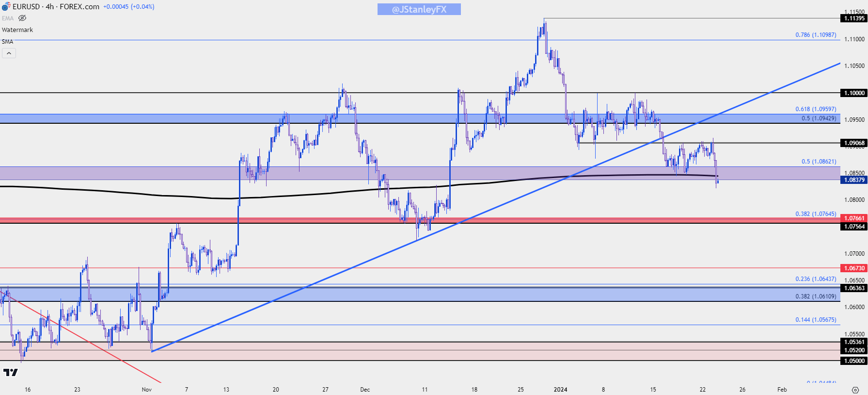Image resolution: width=868 pixels, height=395 pixels.
Task: Click the 1.09068 price label
Action: click(x=854, y=143)
